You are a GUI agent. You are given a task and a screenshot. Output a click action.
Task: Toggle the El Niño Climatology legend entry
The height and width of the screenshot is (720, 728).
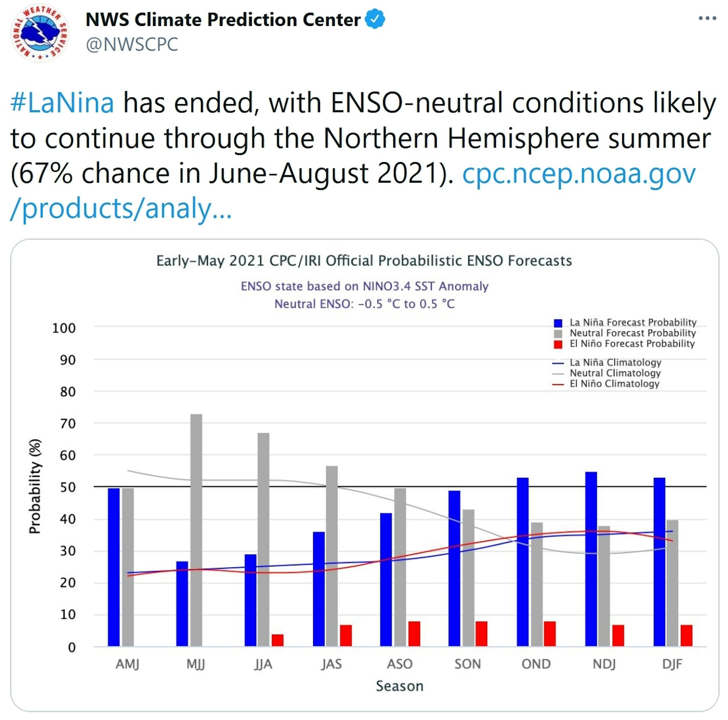coord(614,383)
